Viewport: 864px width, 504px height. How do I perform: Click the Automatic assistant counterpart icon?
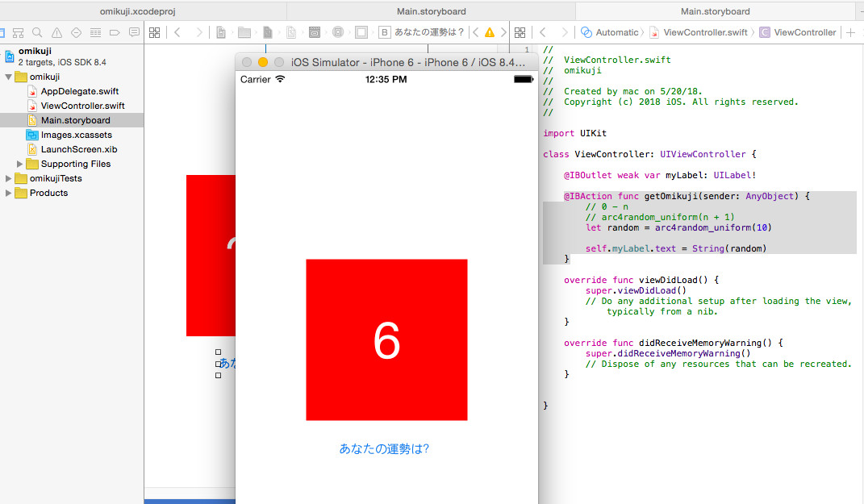click(586, 32)
